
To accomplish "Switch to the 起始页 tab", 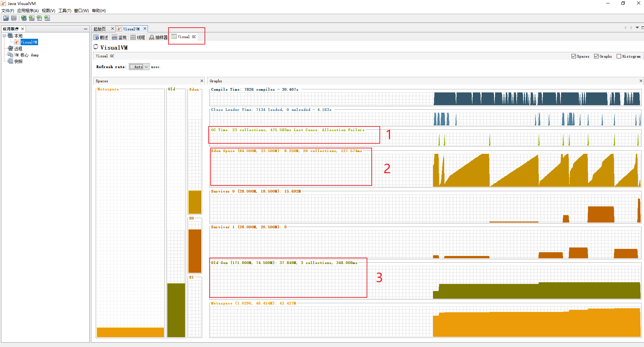I will 100,29.
